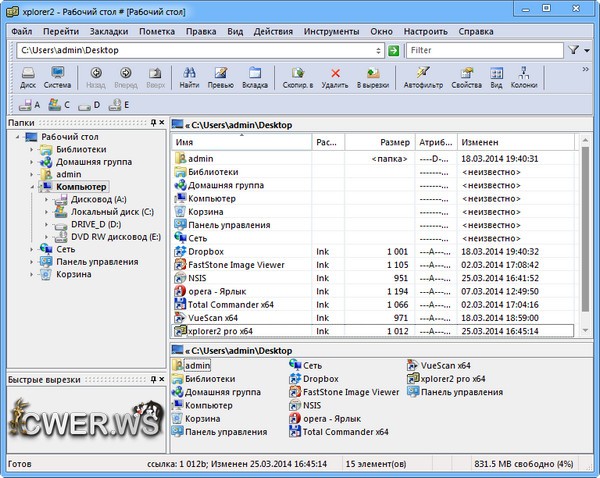Click the Автофильтр toolbar icon

pyautogui.click(x=423, y=75)
